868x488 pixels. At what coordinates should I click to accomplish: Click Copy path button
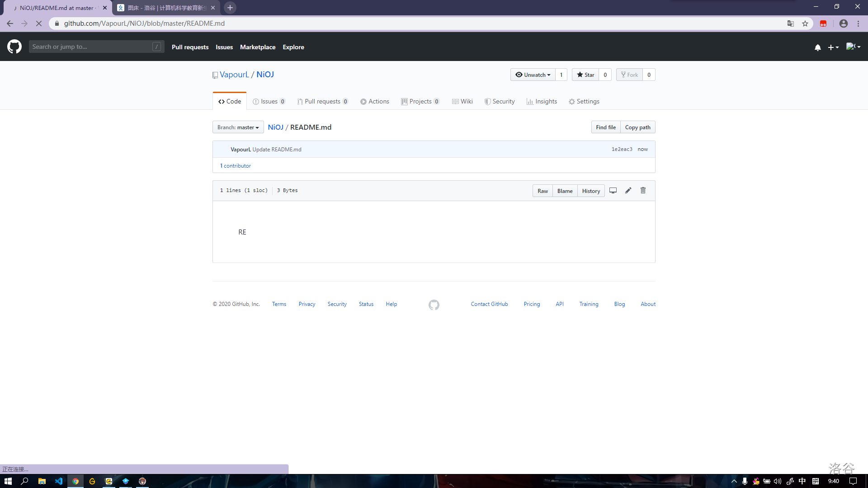637,127
